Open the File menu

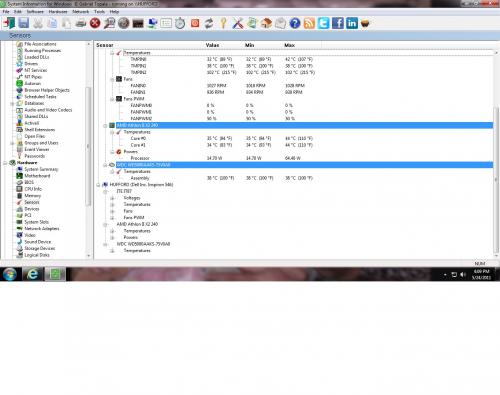coord(6,12)
